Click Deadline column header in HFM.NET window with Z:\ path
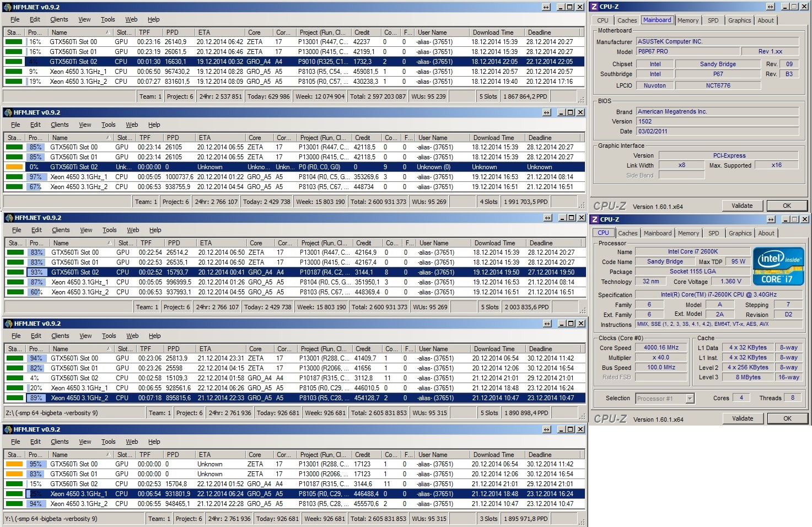 554,349
